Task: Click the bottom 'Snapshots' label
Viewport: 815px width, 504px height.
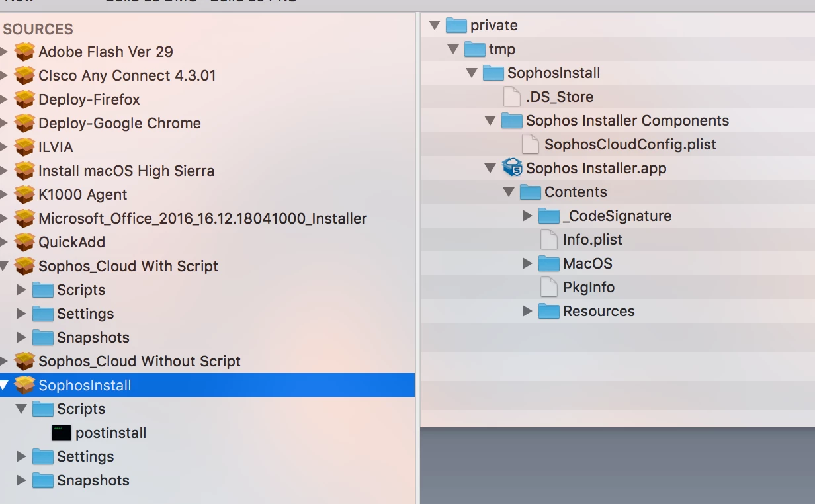Action: [93, 480]
